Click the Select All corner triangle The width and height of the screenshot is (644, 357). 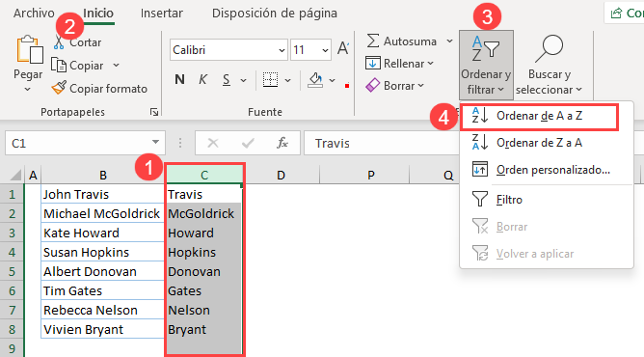15,175
